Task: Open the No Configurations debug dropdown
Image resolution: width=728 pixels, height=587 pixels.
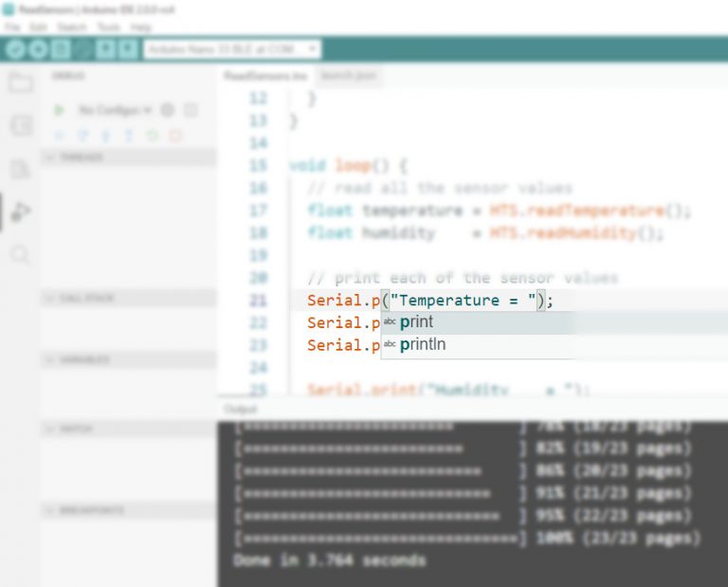Action: click(114, 110)
